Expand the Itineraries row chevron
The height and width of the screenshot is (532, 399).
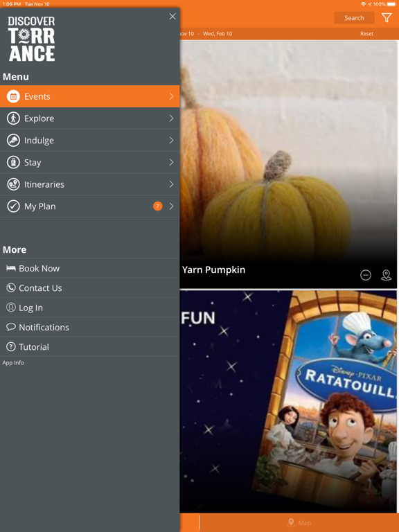tap(171, 184)
